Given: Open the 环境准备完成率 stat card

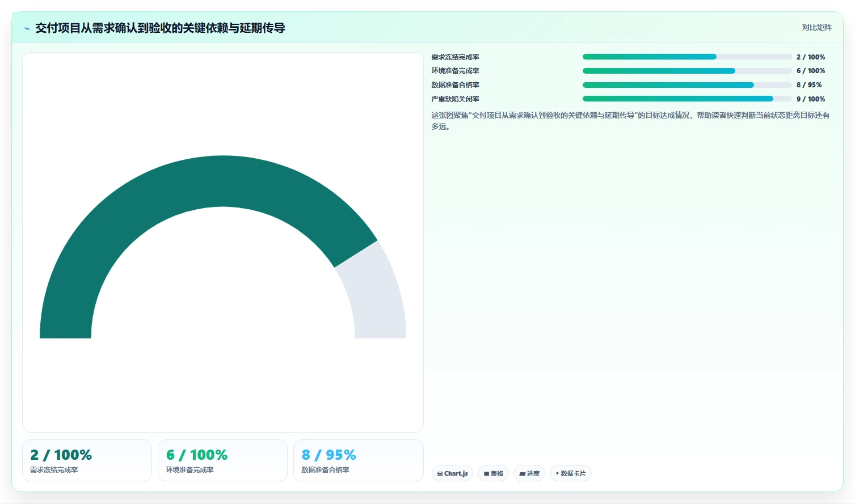Looking at the screenshot, I should coord(222,460).
